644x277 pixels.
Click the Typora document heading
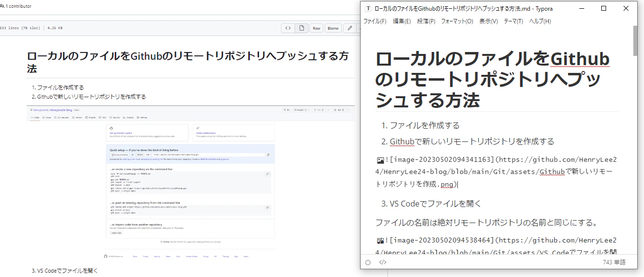point(492,79)
